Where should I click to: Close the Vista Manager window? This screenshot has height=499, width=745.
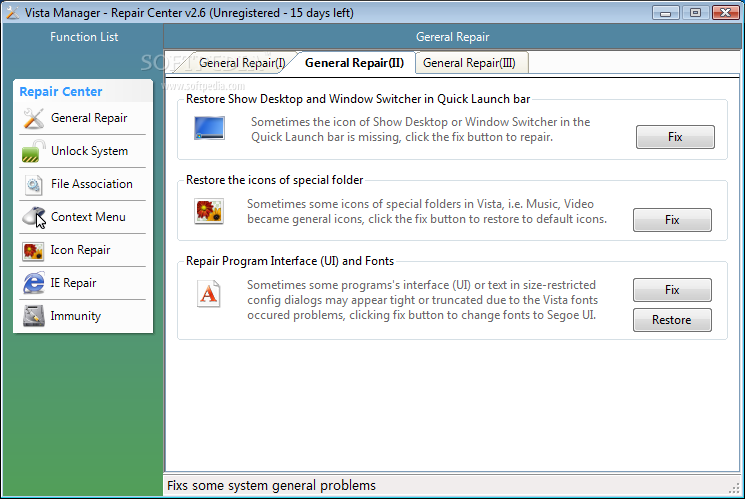[x=726, y=13]
